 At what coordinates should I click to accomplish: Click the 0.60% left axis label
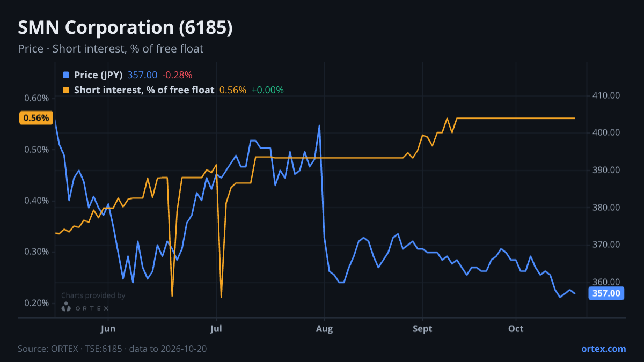(x=37, y=98)
